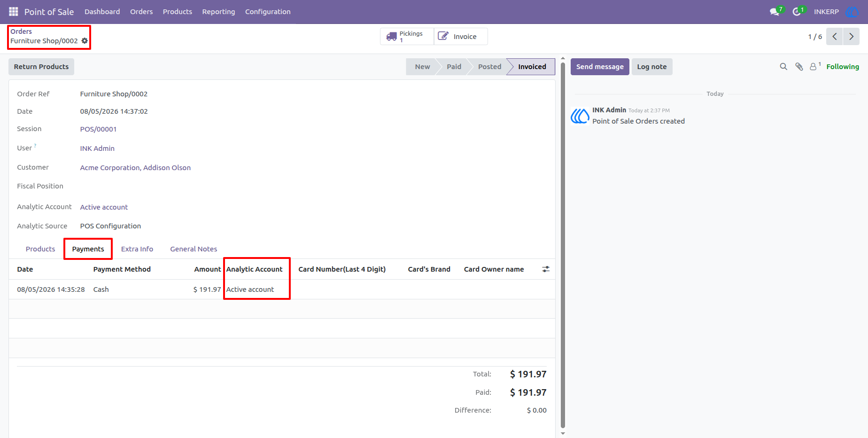The height and width of the screenshot is (438, 868).
Task: Open the conversations chat bubble icon
Action: coord(775,12)
